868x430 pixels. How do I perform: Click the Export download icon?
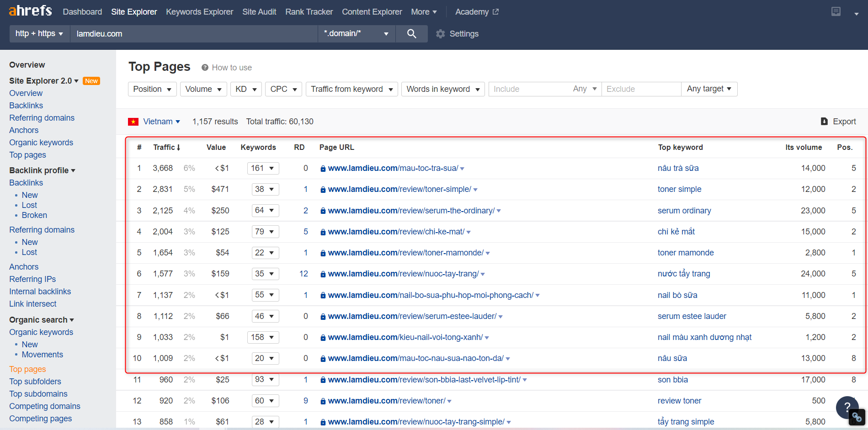pos(824,122)
